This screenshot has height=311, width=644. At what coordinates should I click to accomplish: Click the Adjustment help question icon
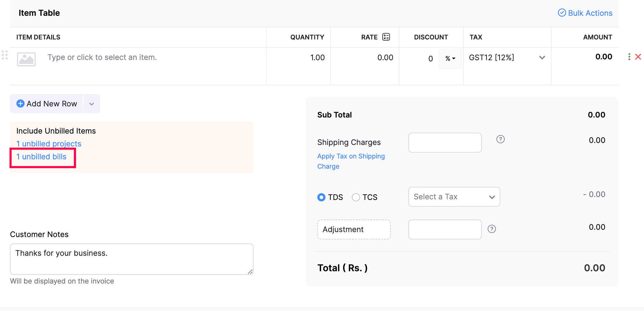point(492,229)
